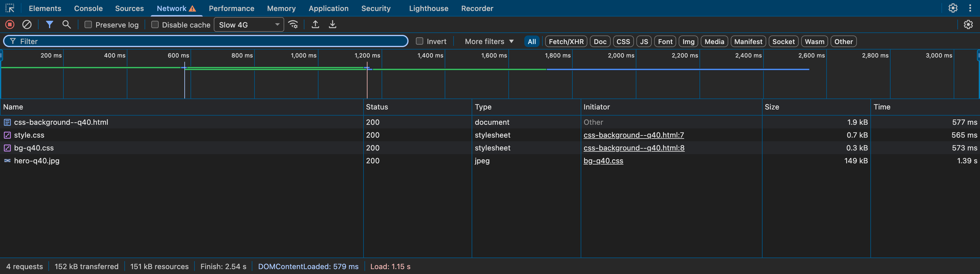Image resolution: width=980 pixels, height=274 pixels.
Task: Enable Disable cache checkbox
Action: point(155,25)
